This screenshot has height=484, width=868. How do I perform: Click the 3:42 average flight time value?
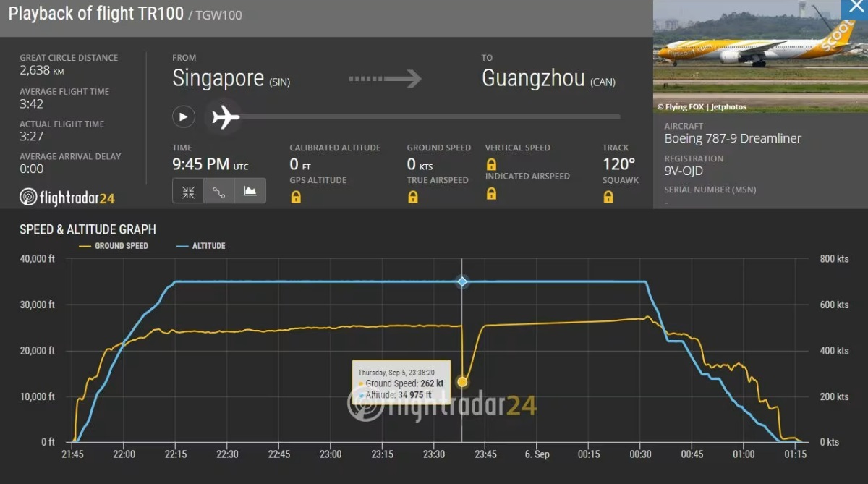point(31,103)
